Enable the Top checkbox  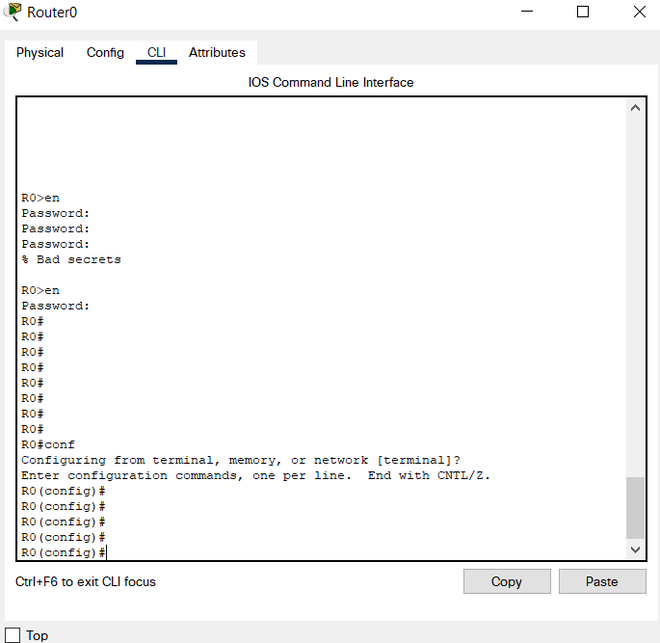pyautogui.click(x=13, y=635)
